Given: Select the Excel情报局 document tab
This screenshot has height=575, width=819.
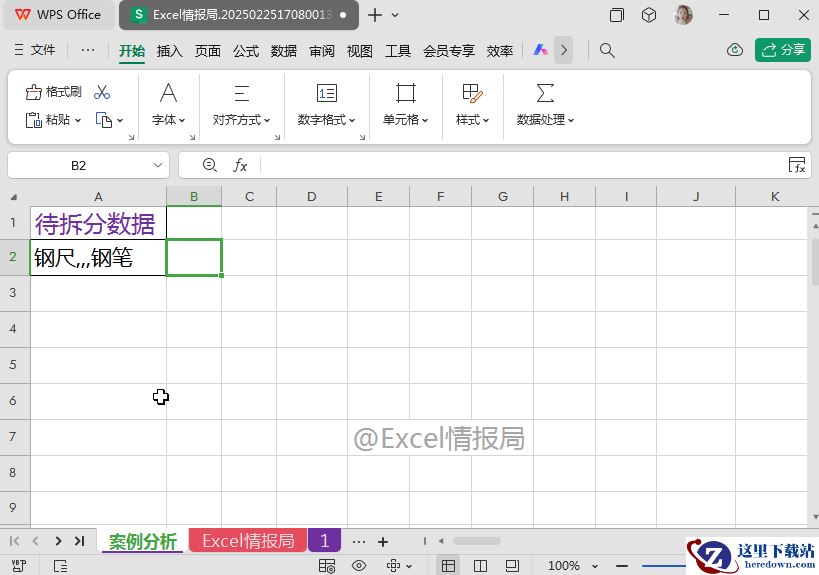Looking at the screenshot, I should pyautogui.click(x=239, y=15).
